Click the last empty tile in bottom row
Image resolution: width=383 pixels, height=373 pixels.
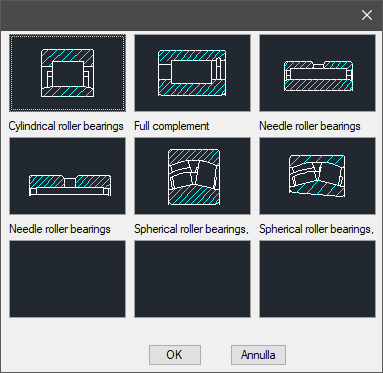pos(318,279)
